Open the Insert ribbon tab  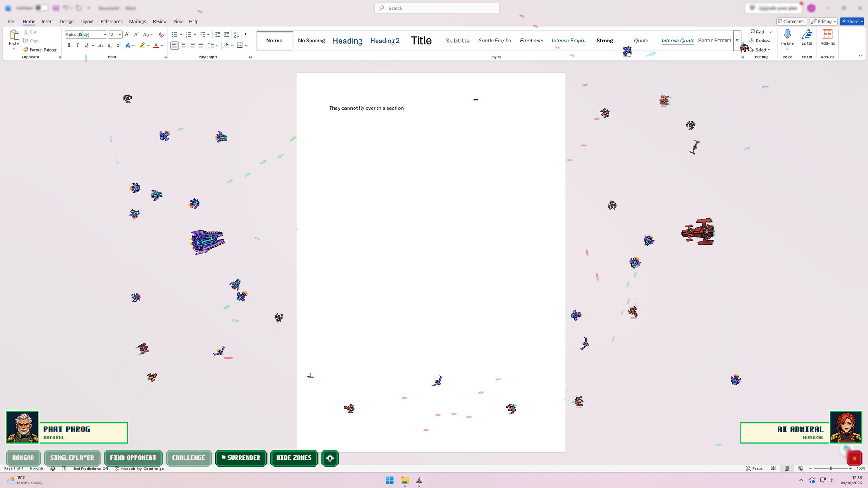(47, 21)
